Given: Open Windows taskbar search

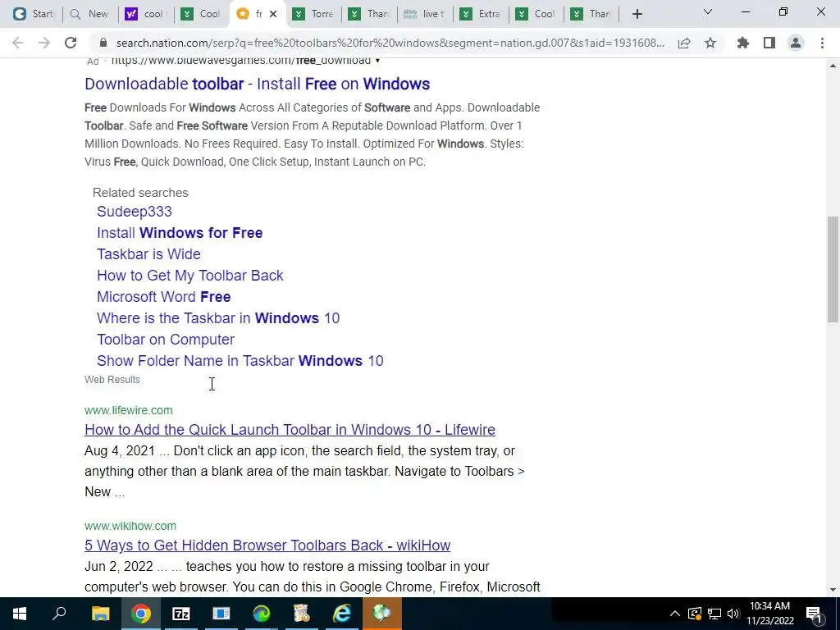Looking at the screenshot, I should coord(59,614).
